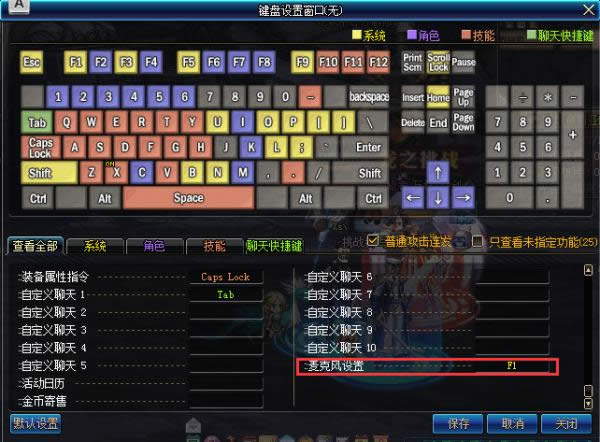Click the Up arrow key
The image size is (600, 442).
pyautogui.click(x=437, y=172)
